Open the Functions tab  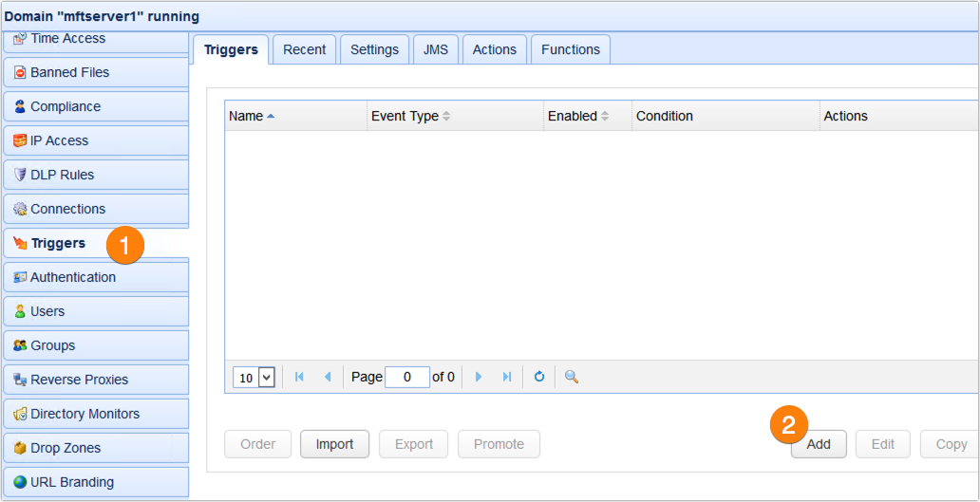pyautogui.click(x=571, y=50)
